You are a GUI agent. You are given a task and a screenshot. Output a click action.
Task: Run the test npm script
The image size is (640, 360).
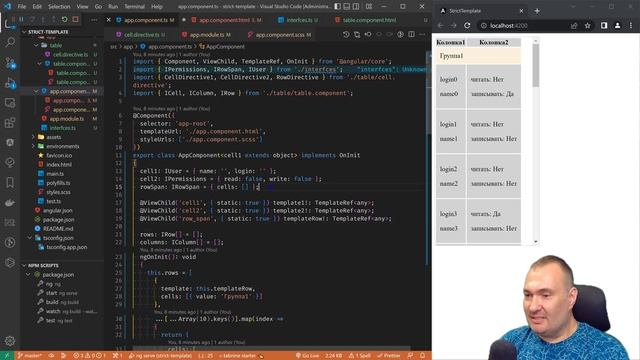[51, 320]
